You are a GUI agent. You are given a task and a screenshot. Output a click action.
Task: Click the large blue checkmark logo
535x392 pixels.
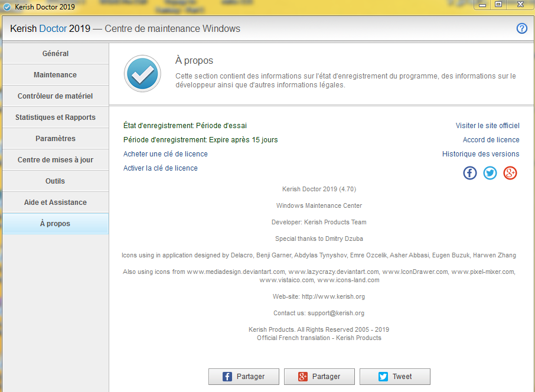coord(142,74)
